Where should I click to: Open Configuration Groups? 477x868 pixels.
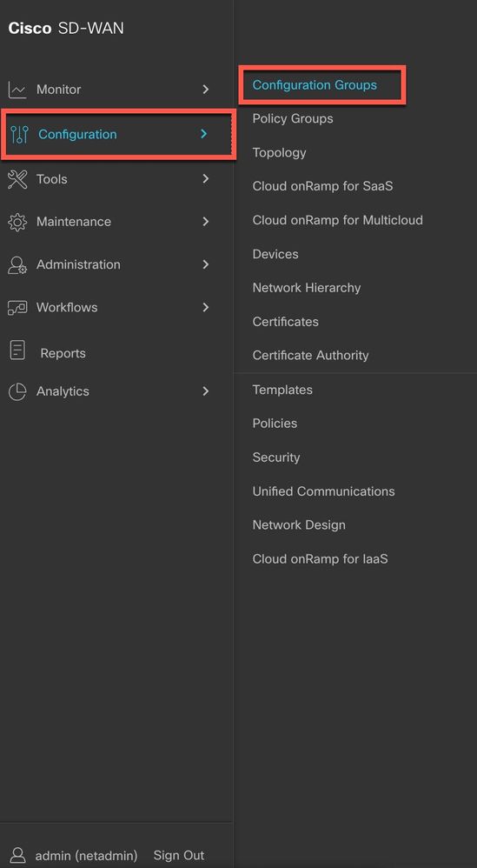[315, 85]
